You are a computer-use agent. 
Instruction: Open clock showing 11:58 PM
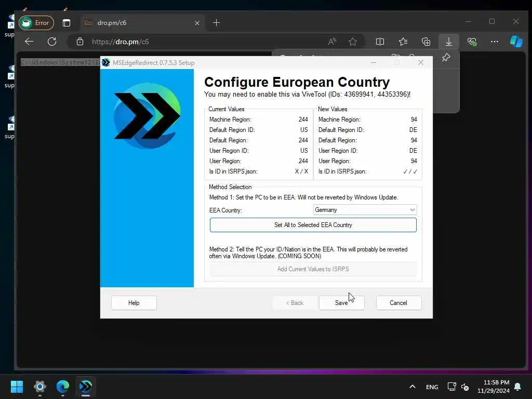[x=494, y=387]
